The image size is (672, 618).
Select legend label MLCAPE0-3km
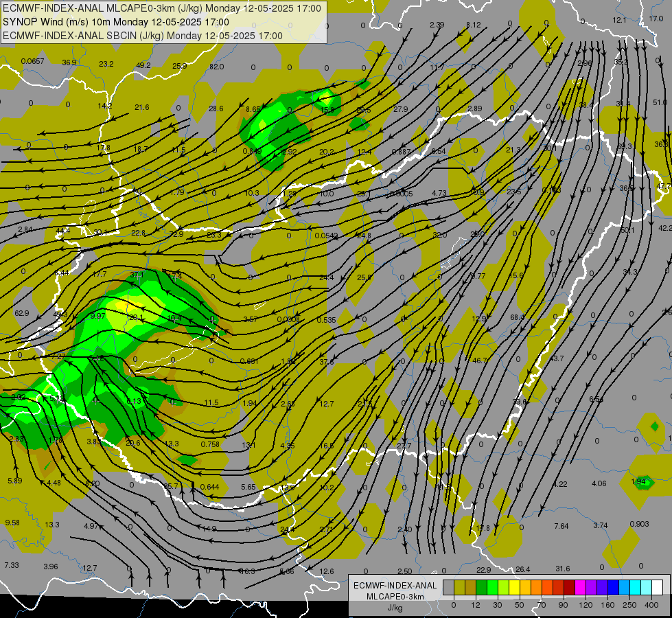(x=395, y=597)
